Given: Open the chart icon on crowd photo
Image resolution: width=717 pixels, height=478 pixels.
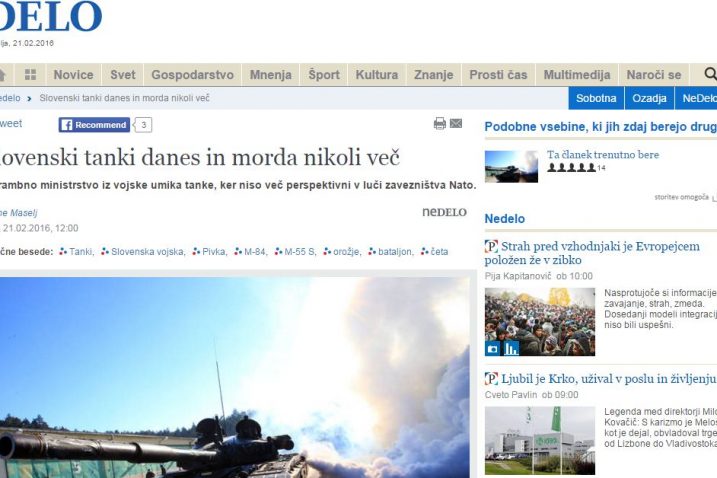Looking at the screenshot, I should 511,349.
